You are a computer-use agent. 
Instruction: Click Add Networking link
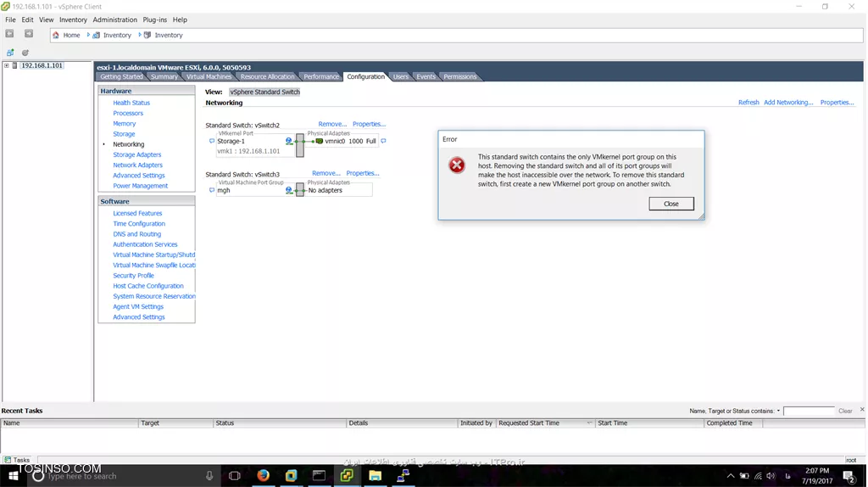[788, 103]
